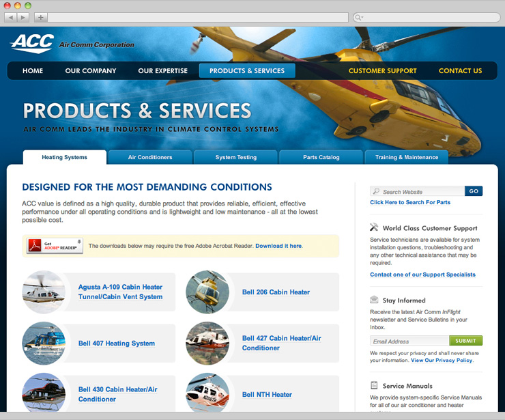Click the Email Address input field
The height and width of the screenshot is (420, 505).
[x=409, y=341]
